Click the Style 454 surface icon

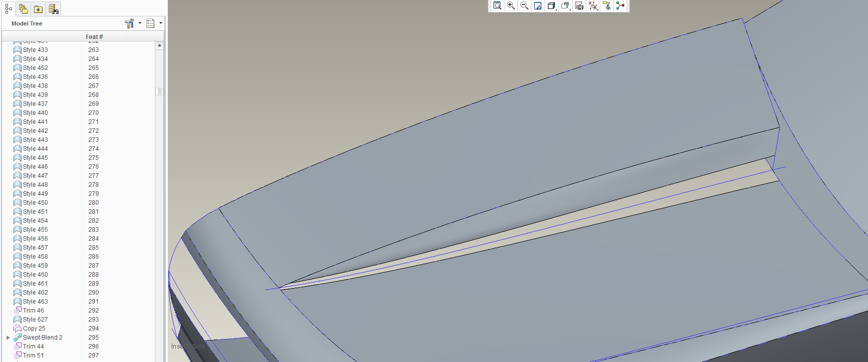pyautogui.click(x=17, y=221)
